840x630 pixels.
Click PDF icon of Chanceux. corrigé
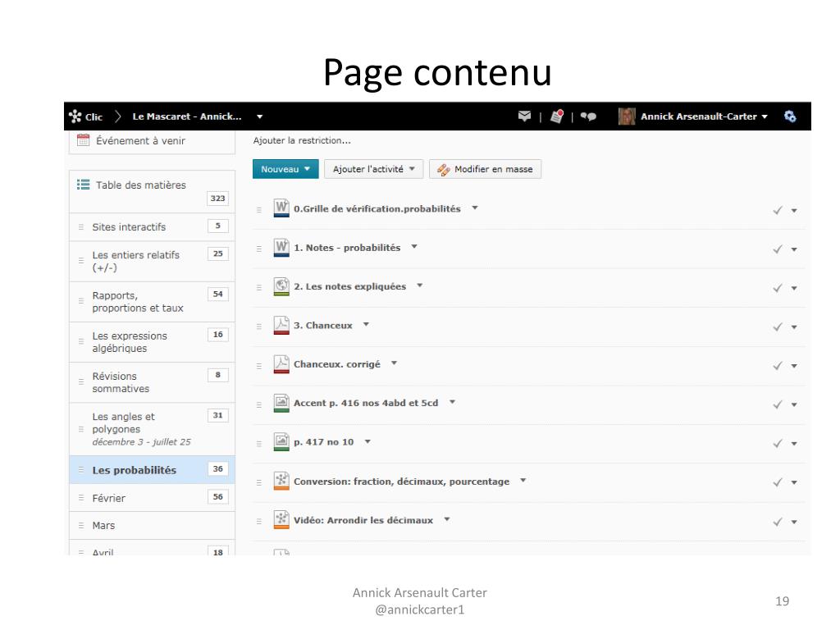281,364
